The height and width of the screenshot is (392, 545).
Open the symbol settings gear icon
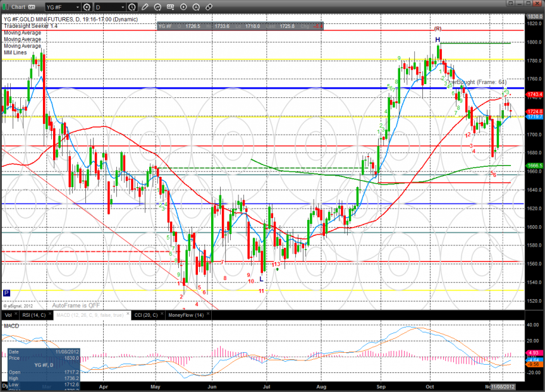pyautogui.click(x=87, y=7)
